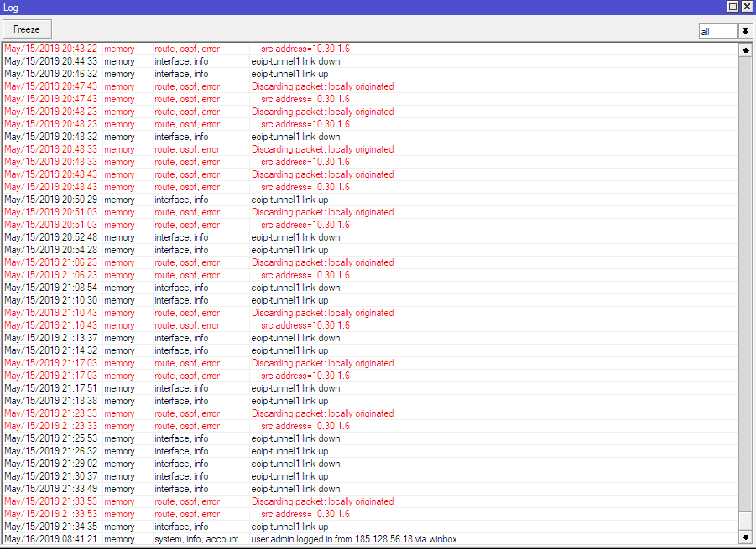Click the 20:48:33 Discarding packet message
Image resolution: width=756 pixels, height=550 pixels.
pyautogui.click(x=322, y=150)
